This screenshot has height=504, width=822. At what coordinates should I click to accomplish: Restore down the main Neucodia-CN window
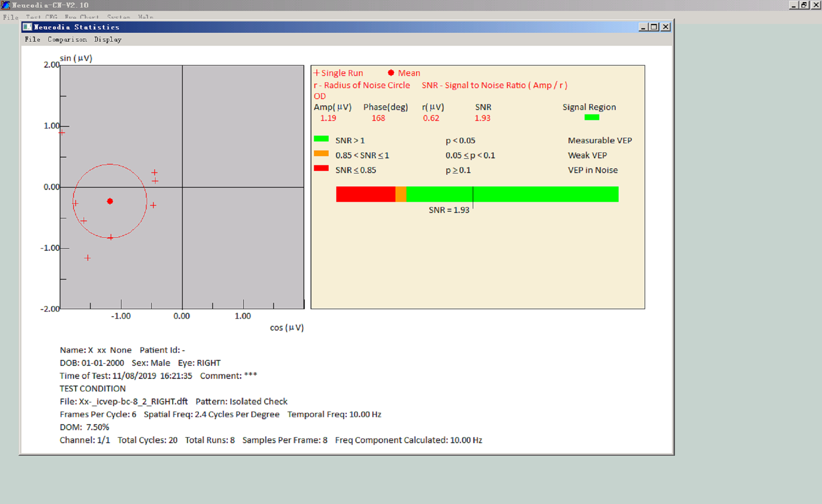pyautogui.click(x=804, y=5)
